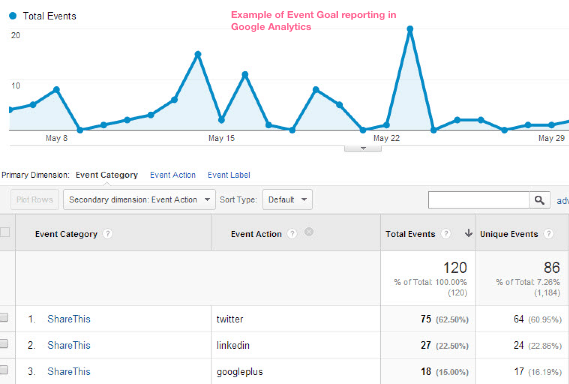Click the 17 unique events value
This screenshot has height=384, width=569.
pyautogui.click(x=519, y=371)
